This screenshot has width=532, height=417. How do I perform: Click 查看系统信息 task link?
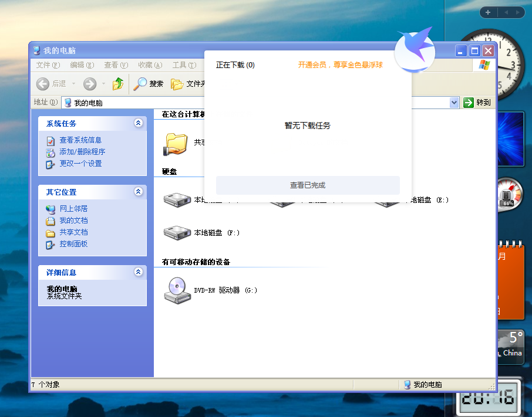[x=80, y=140]
